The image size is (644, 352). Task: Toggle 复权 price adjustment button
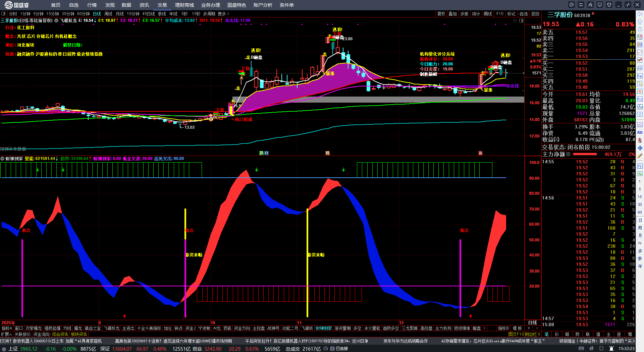441,14
